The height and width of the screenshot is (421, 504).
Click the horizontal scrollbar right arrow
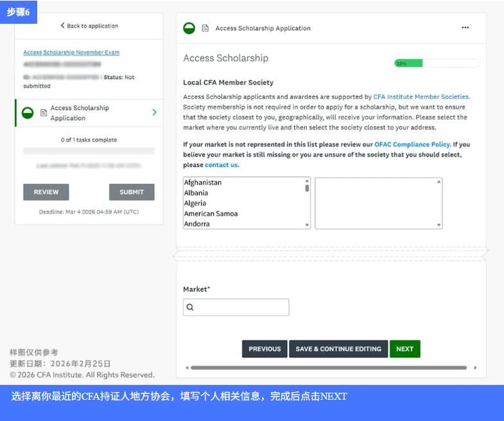[475, 368]
